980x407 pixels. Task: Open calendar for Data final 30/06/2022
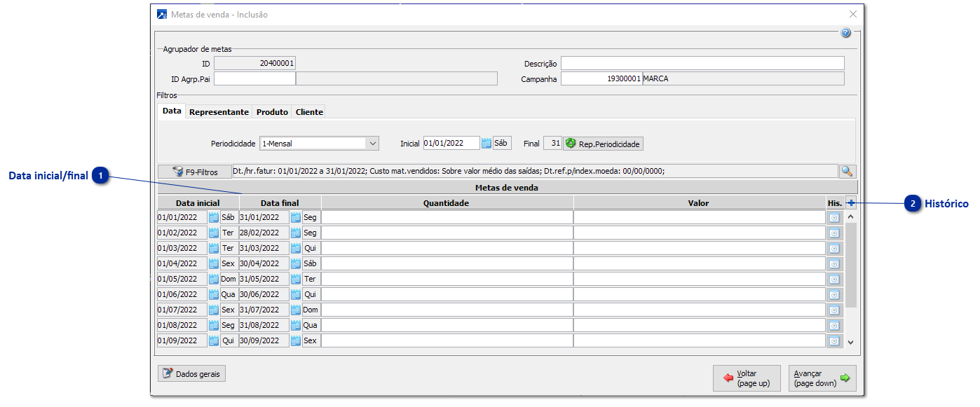[296, 294]
